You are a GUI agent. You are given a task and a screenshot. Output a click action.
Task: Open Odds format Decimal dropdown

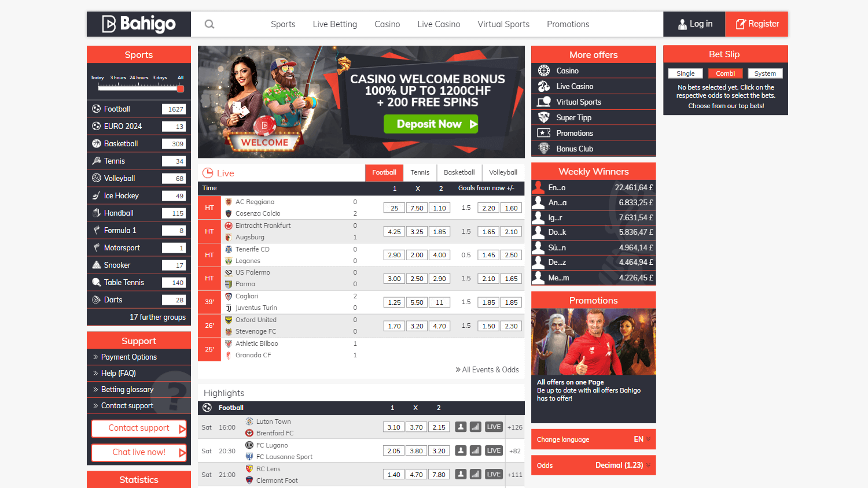594,465
